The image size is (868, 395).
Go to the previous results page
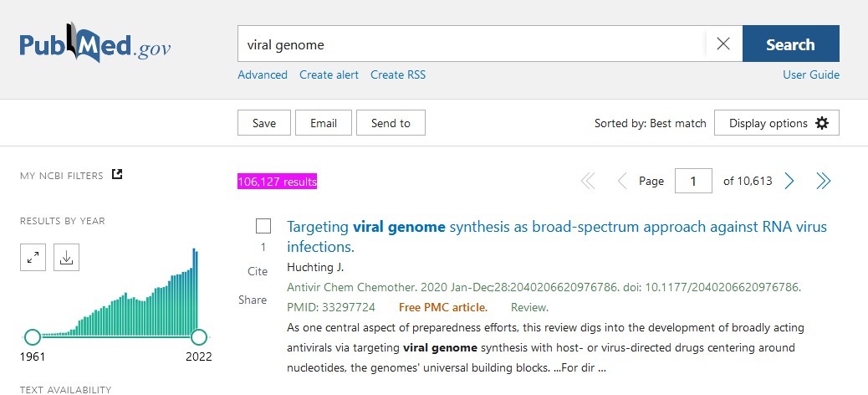tap(621, 181)
